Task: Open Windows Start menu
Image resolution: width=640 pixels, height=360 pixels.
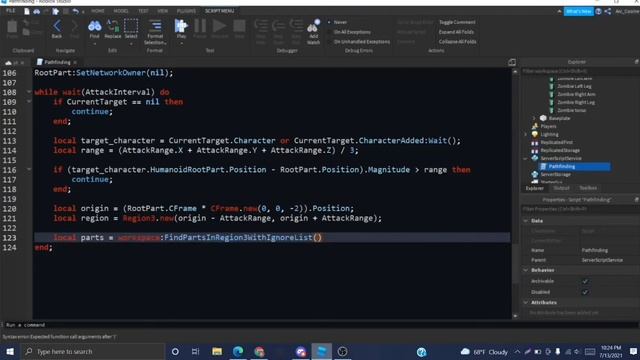Action: [x=10, y=351]
